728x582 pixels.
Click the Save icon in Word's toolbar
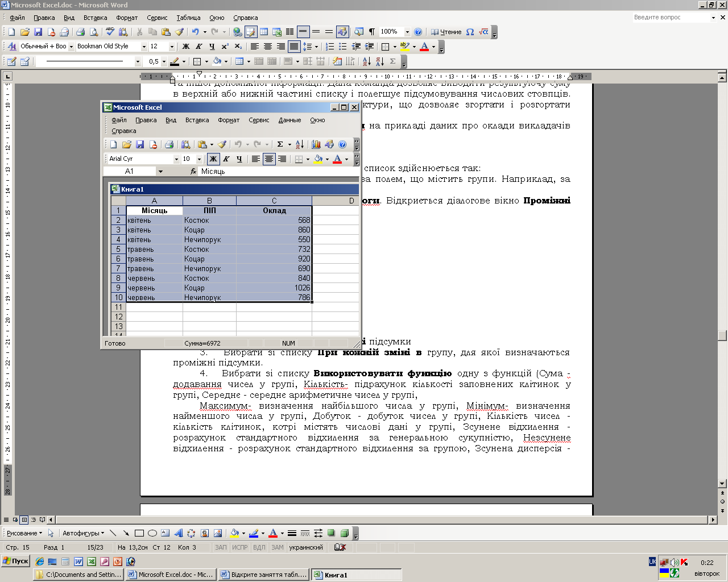(38, 32)
